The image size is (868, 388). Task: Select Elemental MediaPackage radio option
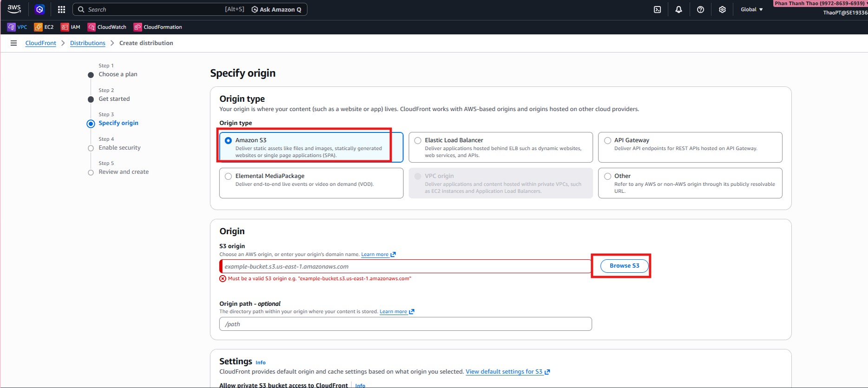(x=228, y=176)
